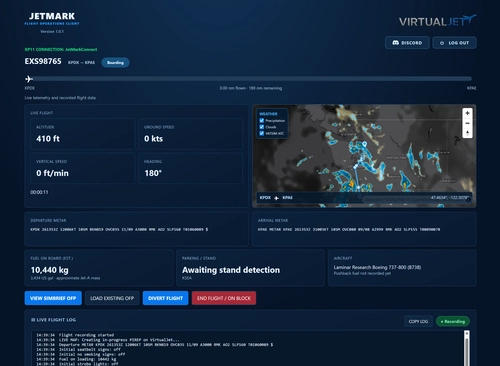Click the Copy Log button
500x366 pixels.
click(x=418, y=321)
